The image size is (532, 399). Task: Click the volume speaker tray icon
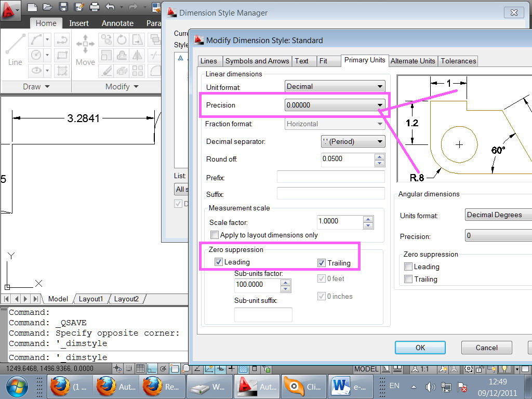coord(430,387)
